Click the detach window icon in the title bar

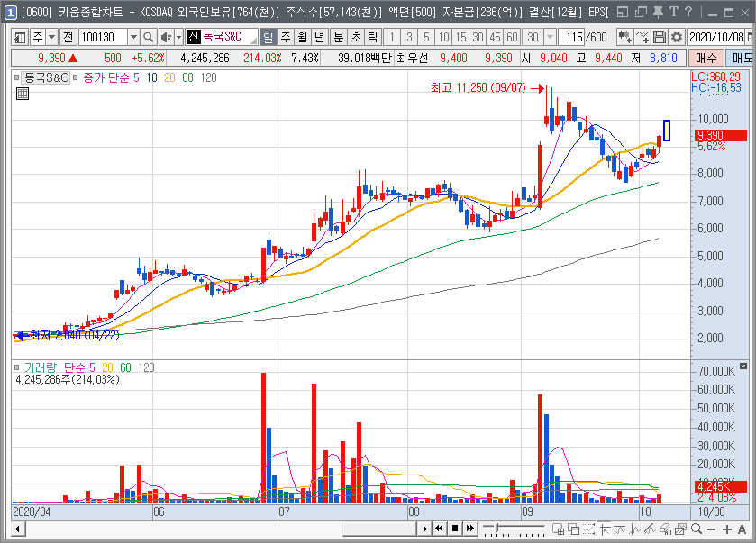click(641, 12)
